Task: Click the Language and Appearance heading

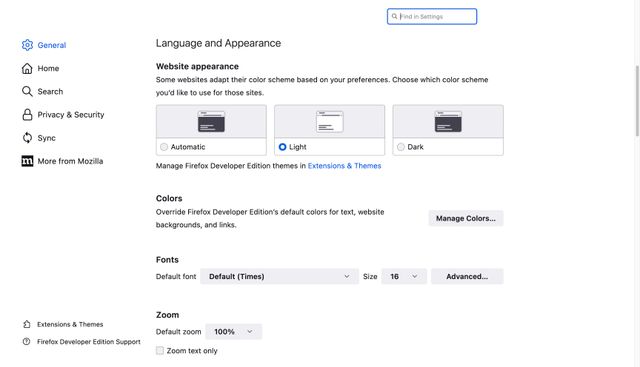Action: click(x=218, y=43)
